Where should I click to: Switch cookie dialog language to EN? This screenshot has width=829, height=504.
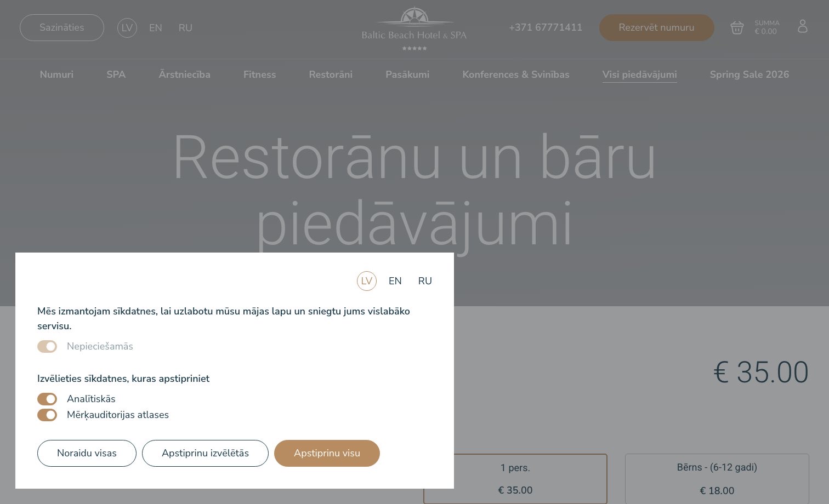[395, 281]
